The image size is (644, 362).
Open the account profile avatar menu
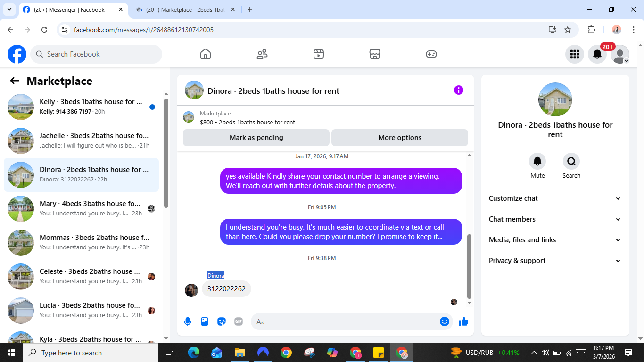point(620,54)
